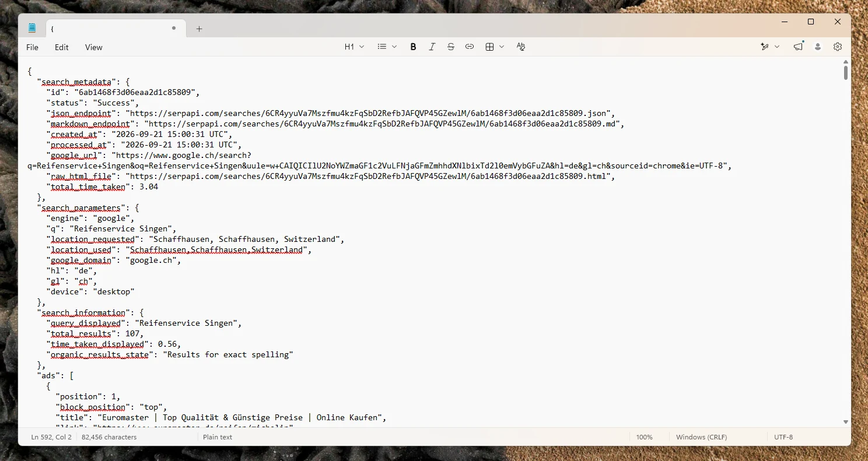Viewport: 868px width, 461px height.
Task: Apply strikethrough formatting
Action: (450, 47)
